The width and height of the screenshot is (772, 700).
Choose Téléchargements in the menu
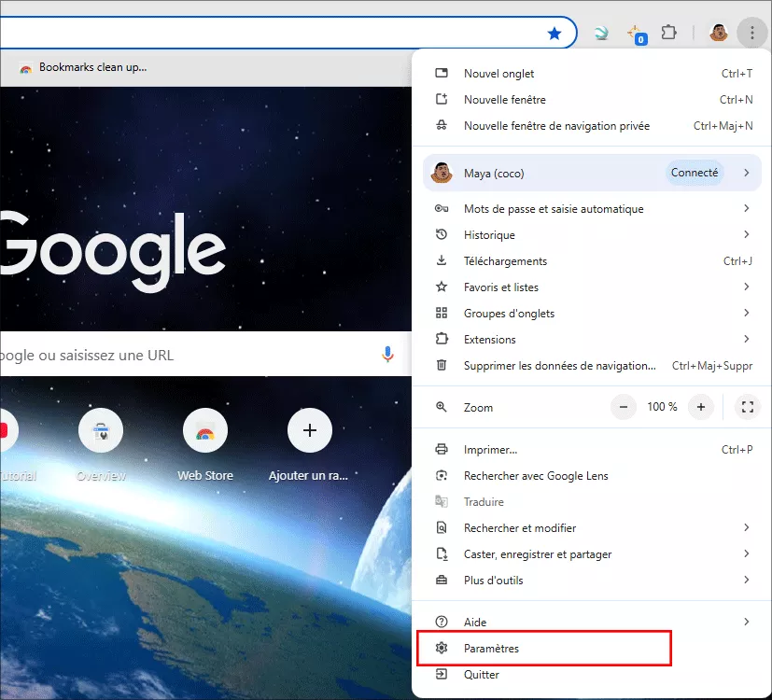(505, 261)
